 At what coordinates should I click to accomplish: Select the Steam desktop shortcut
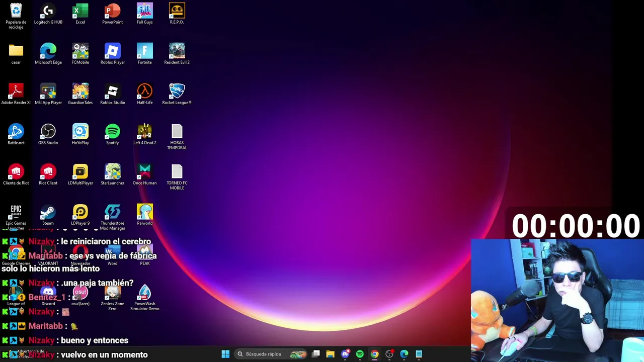click(x=48, y=215)
